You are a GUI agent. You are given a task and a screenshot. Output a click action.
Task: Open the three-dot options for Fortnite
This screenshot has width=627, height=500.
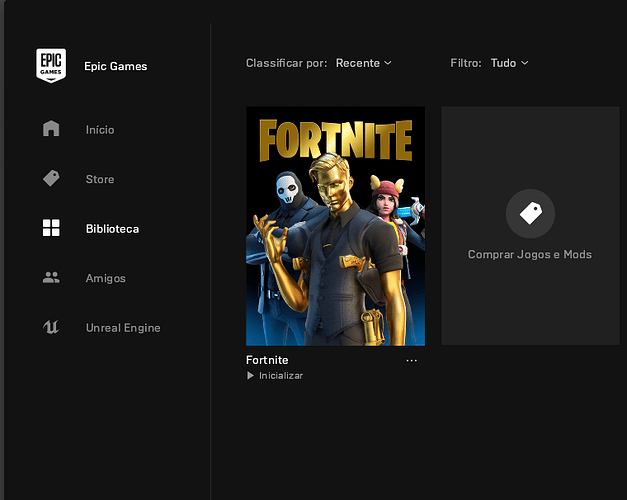[412, 361]
